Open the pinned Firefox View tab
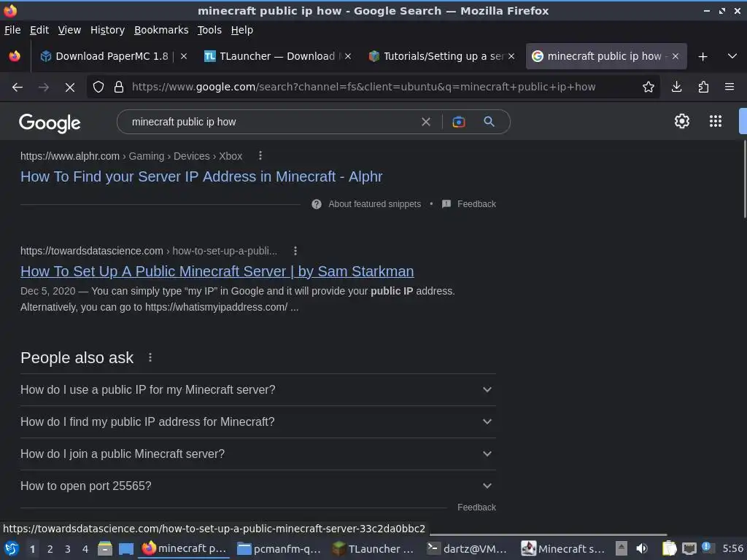This screenshot has width=747, height=560. 15,56
